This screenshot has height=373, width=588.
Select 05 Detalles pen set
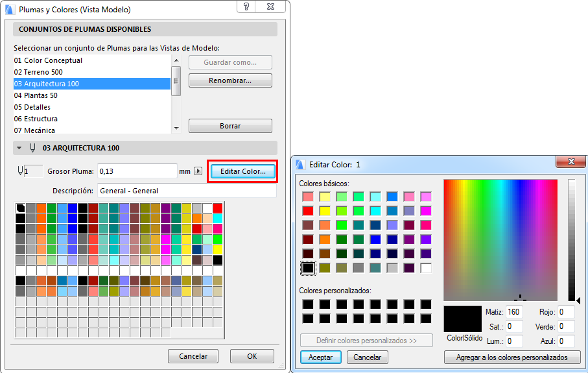point(92,107)
